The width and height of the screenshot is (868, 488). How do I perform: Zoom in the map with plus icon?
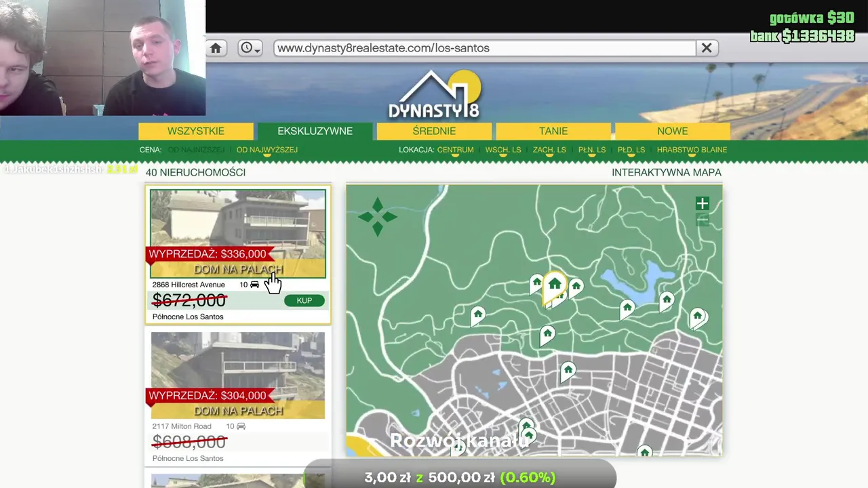702,203
